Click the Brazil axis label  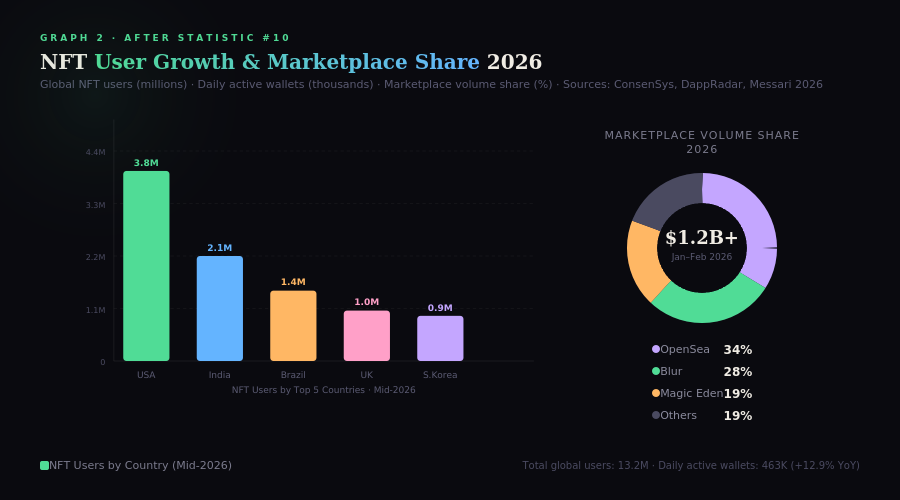[293, 375]
